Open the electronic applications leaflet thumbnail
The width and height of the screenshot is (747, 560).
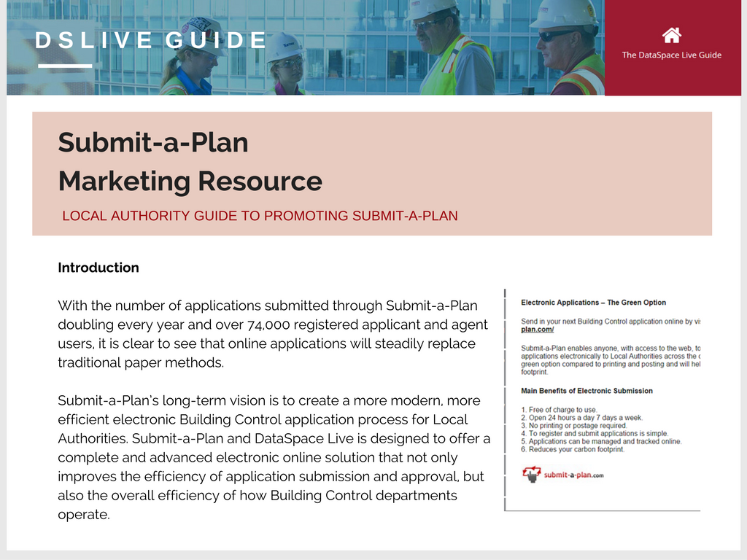coord(602,400)
